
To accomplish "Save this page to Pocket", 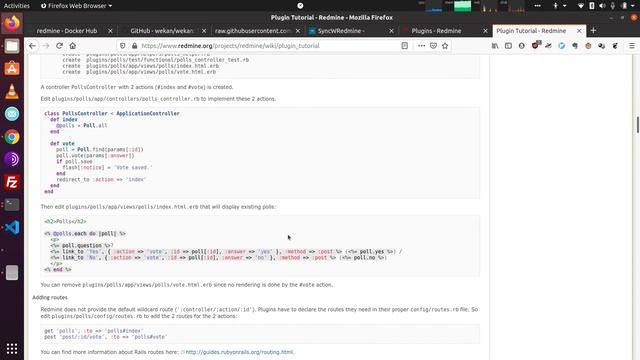I will pyautogui.click(x=433, y=46).
